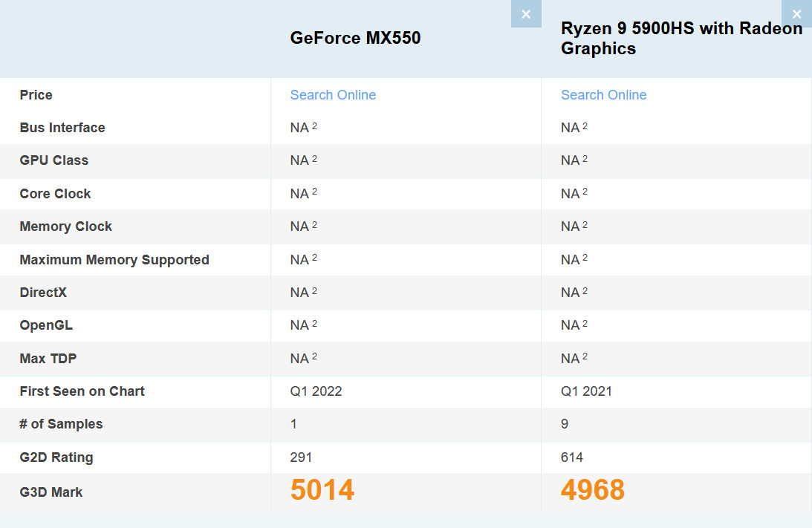Click Bus Interface NA value for Ryzen

coord(574,127)
